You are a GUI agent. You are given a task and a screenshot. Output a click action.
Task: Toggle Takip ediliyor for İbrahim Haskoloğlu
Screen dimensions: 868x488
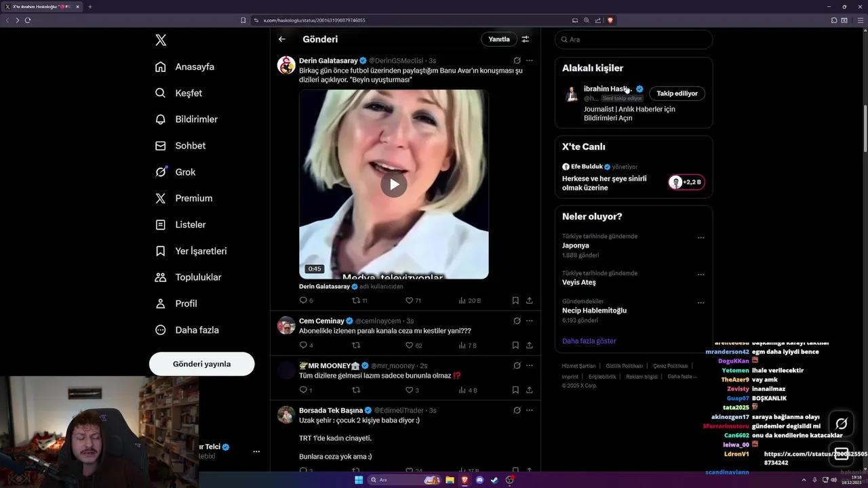pos(677,94)
